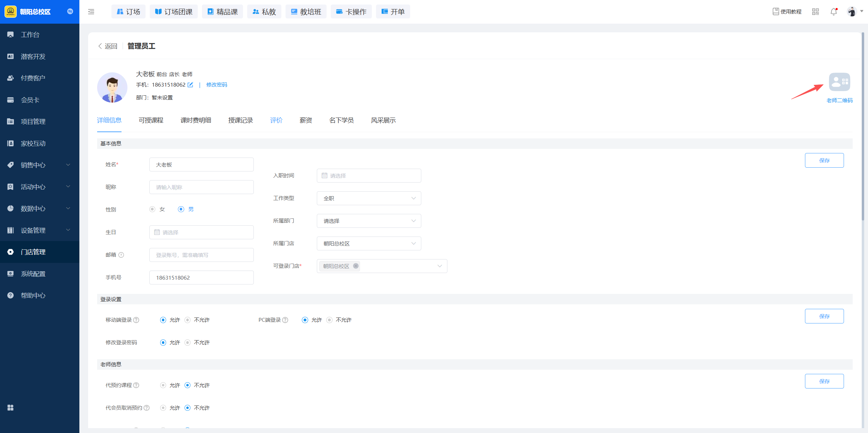Save the basic info section
Viewport: 868px width, 433px height.
pos(824,160)
